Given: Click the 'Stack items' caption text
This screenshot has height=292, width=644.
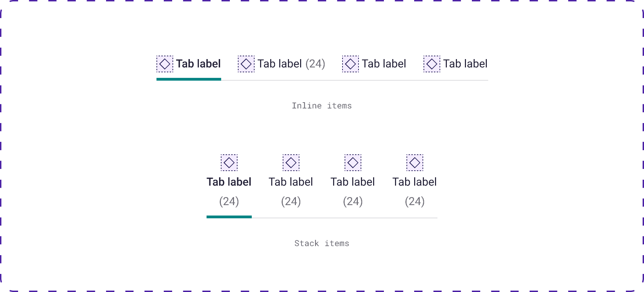Looking at the screenshot, I should (x=322, y=243).
